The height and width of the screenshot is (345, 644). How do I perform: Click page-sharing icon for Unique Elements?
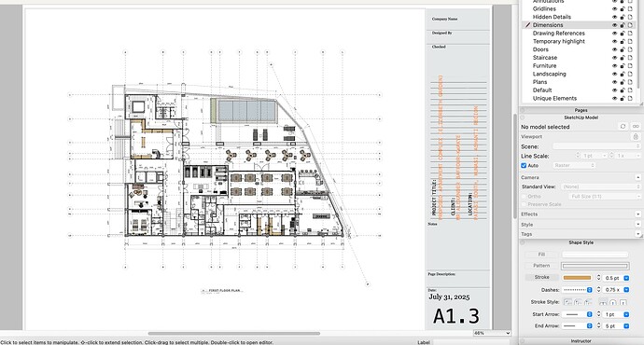pos(630,99)
